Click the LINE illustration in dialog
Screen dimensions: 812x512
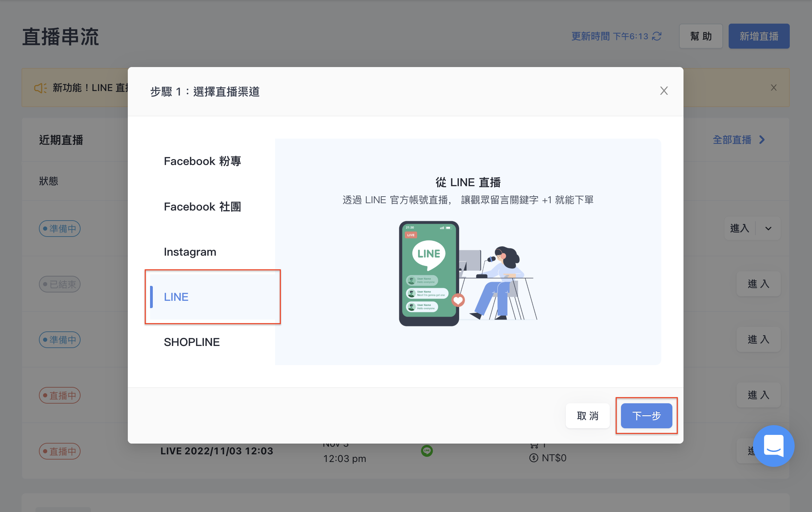coord(468,273)
